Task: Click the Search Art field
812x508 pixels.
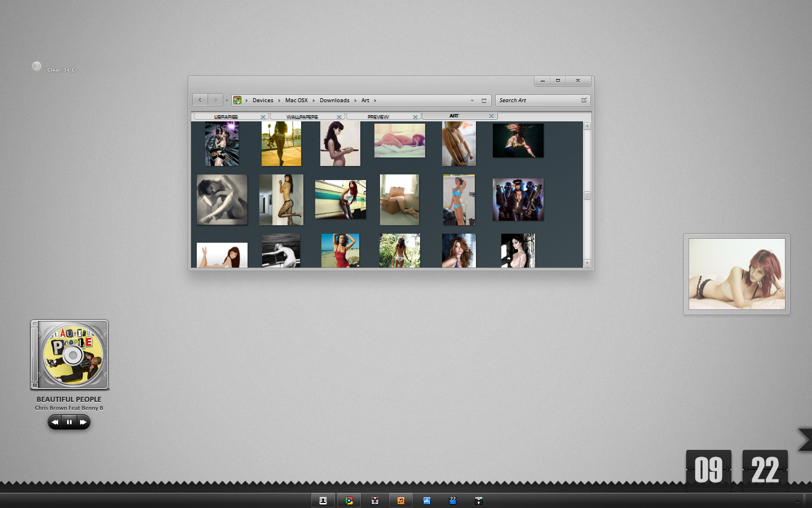Action: click(x=542, y=100)
